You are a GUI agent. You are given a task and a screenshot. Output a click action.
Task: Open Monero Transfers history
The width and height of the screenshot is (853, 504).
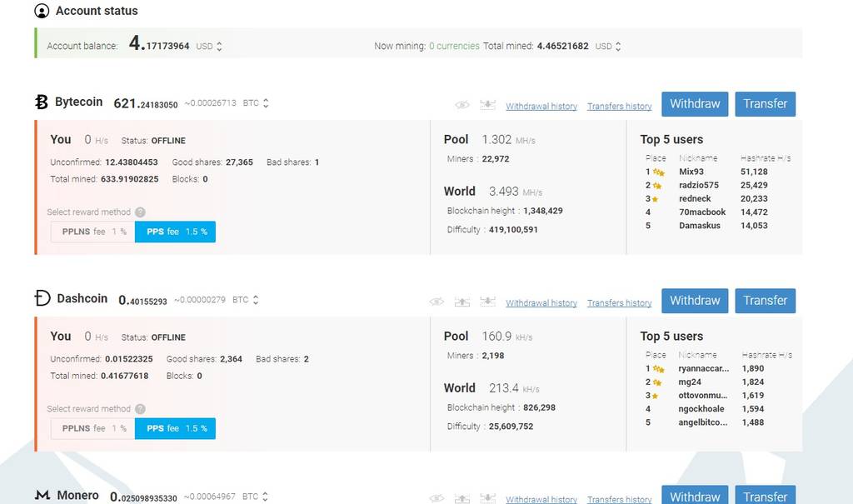(619, 499)
